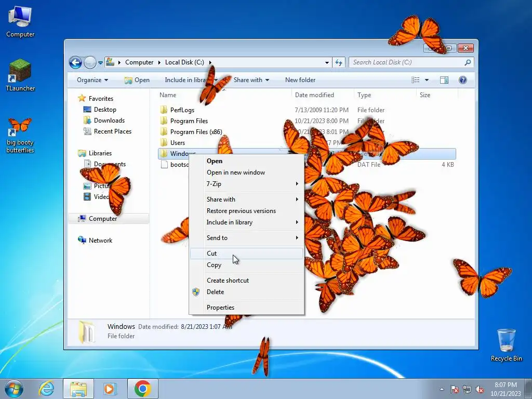Open Windows Explorer on the taskbar
This screenshot has width=532, height=399.
(x=78, y=389)
